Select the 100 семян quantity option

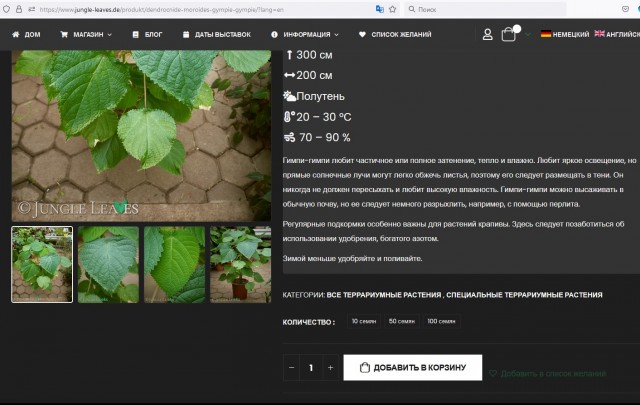pyautogui.click(x=441, y=321)
